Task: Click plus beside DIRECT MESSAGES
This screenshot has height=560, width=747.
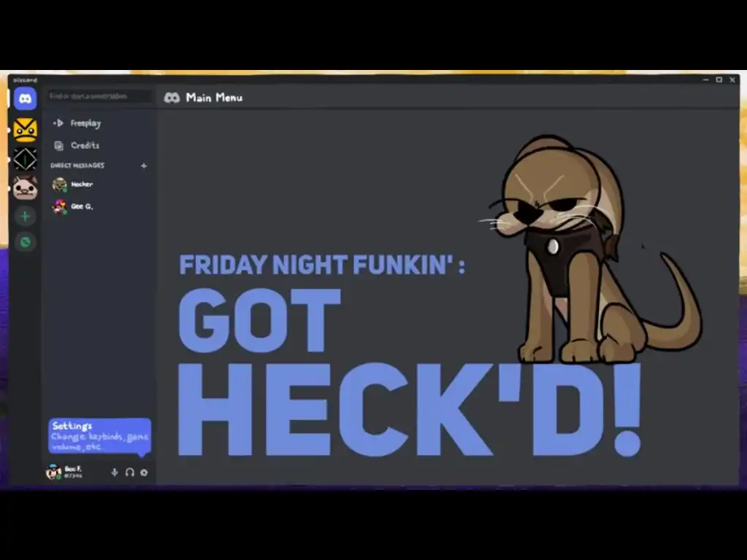Action: [144, 166]
